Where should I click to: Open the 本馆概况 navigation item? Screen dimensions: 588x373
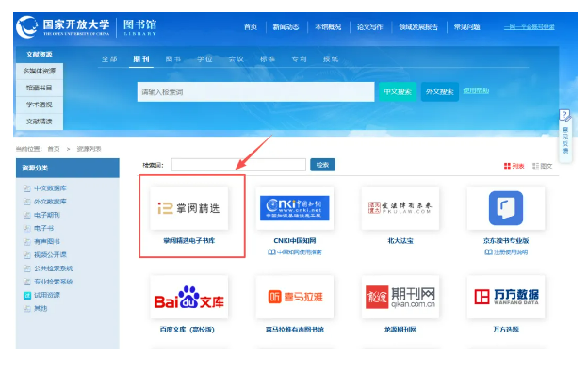(x=328, y=27)
